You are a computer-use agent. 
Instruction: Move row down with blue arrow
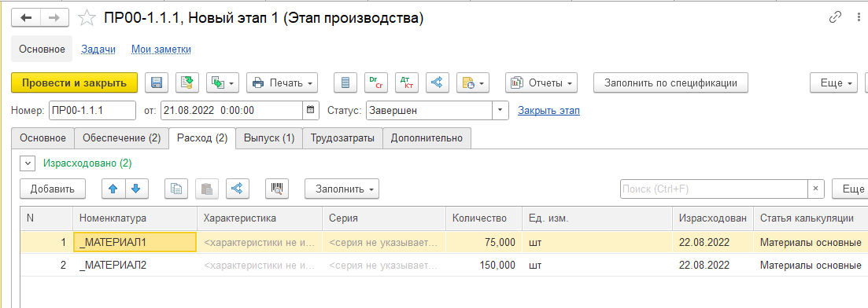[x=137, y=189]
